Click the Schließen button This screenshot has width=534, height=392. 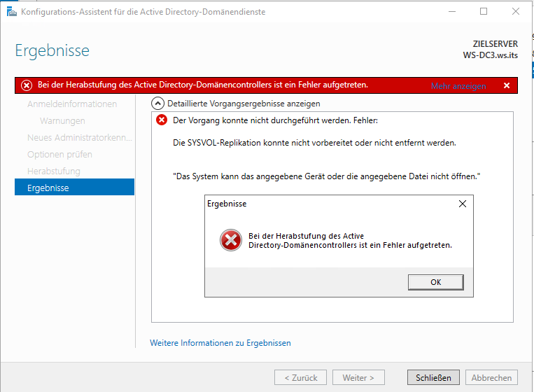[x=433, y=378]
